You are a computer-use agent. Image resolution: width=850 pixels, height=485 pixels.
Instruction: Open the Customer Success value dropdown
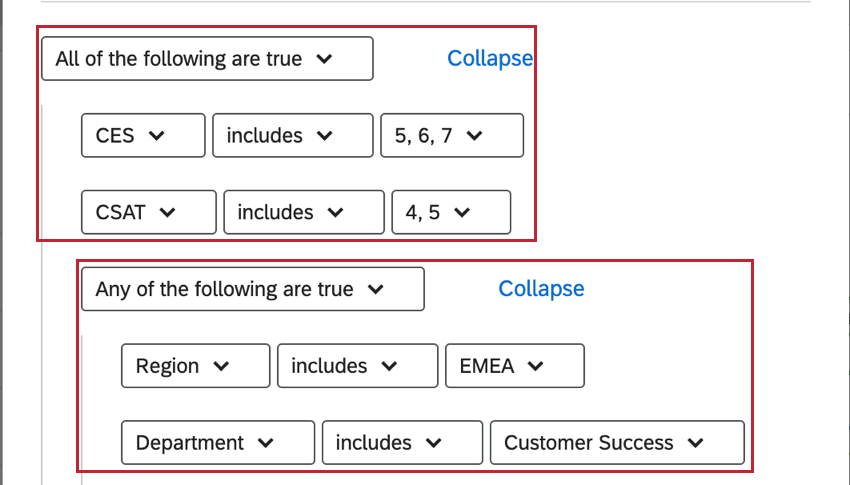616,443
